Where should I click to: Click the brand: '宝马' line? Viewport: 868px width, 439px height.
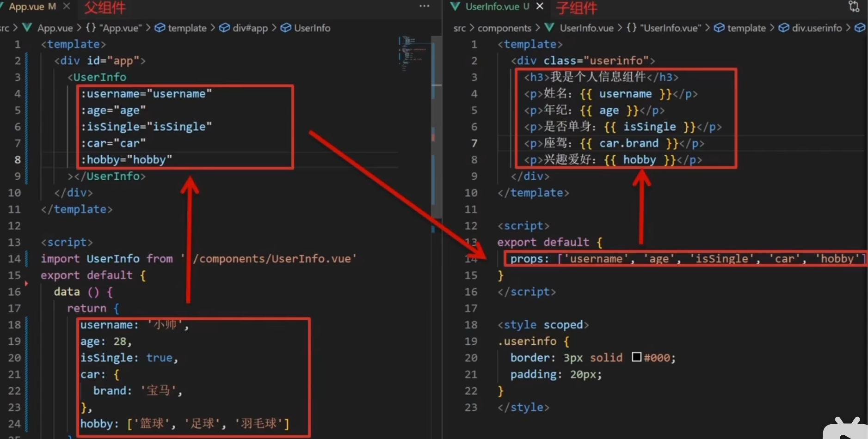click(x=138, y=391)
